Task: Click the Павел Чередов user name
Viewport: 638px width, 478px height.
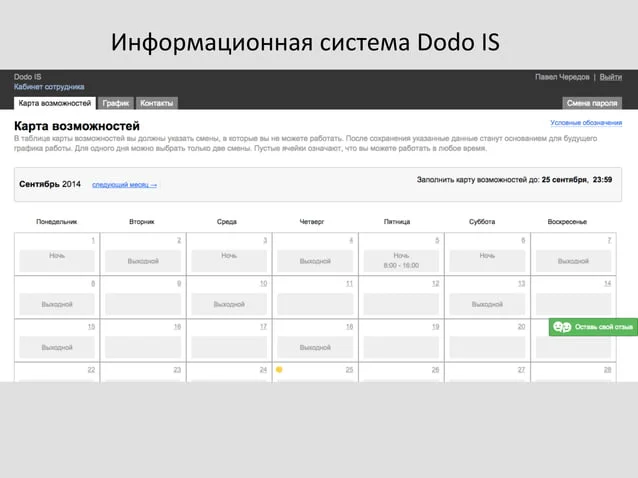Action: [562, 77]
